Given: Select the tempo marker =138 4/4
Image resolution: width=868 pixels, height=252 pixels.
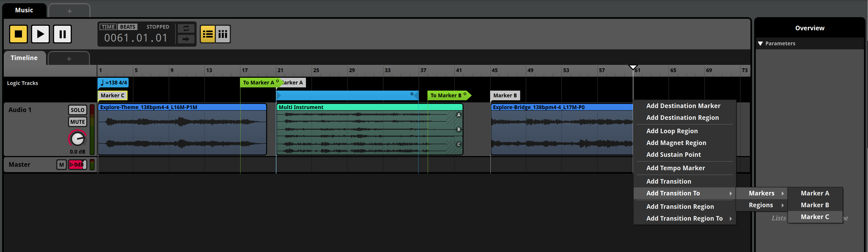Looking at the screenshot, I should click(x=114, y=83).
